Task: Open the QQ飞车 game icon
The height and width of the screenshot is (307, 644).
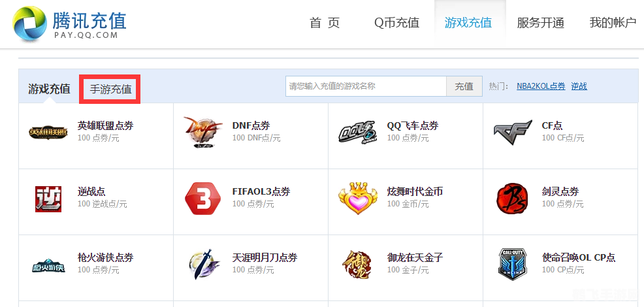Action: (357, 132)
